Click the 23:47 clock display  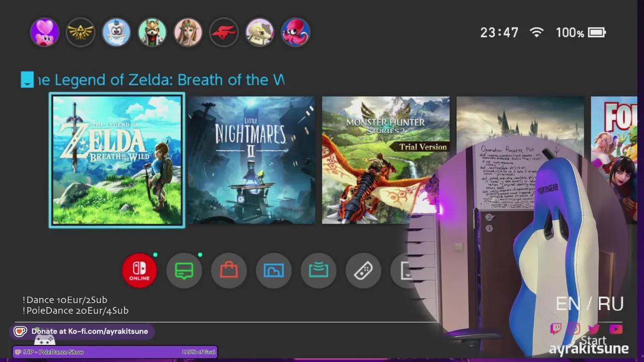pos(499,33)
